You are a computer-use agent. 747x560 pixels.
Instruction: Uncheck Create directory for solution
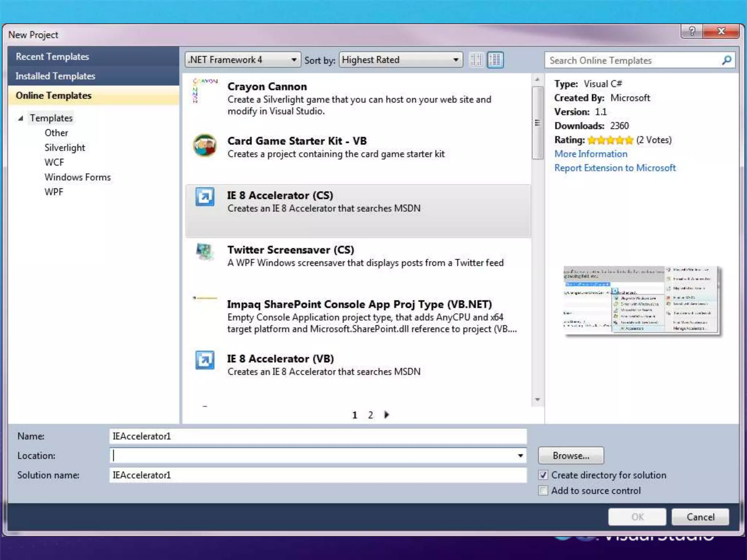pyautogui.click(x=543, y=475)
